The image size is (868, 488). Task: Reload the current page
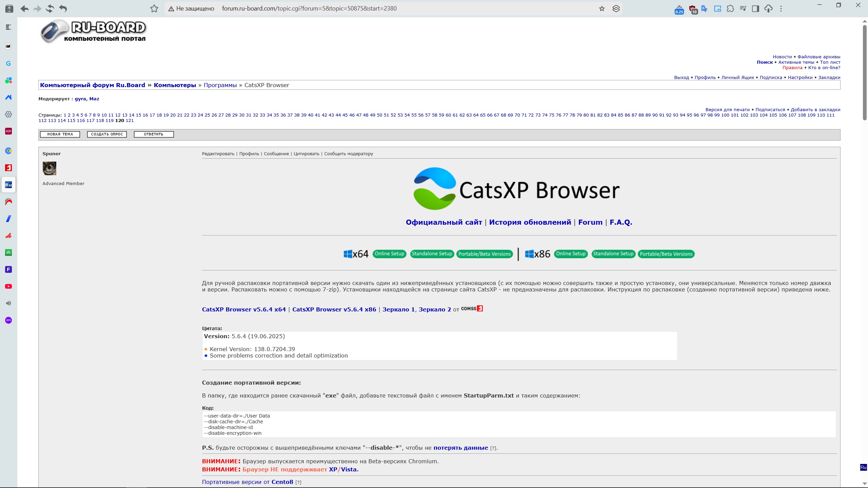tap(50, 8)
